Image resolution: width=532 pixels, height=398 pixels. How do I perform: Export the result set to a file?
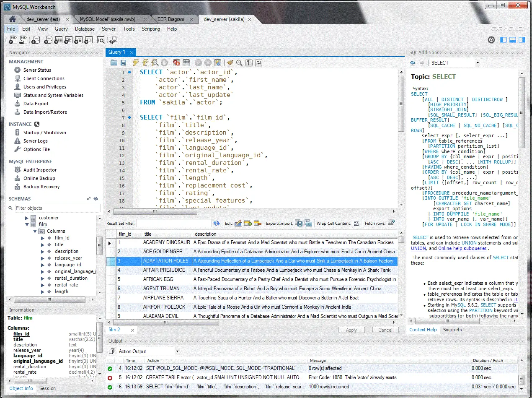[x=299, y=223]
